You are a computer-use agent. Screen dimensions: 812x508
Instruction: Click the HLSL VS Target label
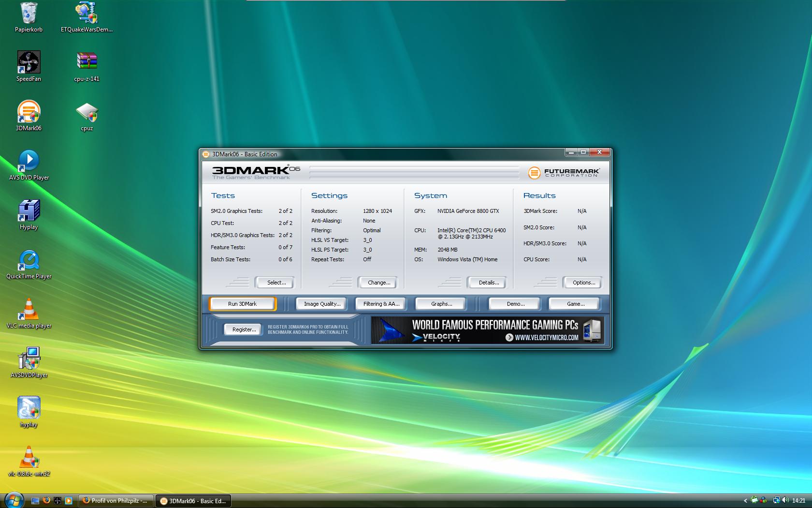330,240
